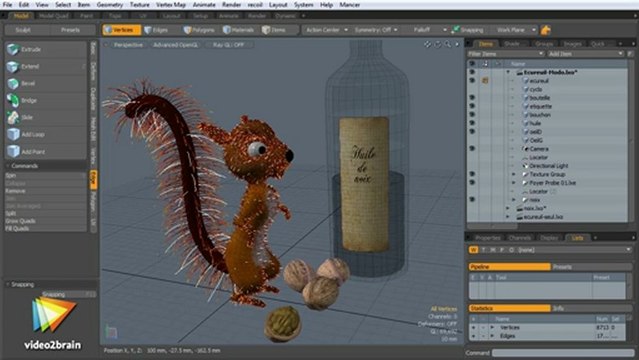
Task: Expand Vertices row in Statistics list
Action: pos(492,328)
